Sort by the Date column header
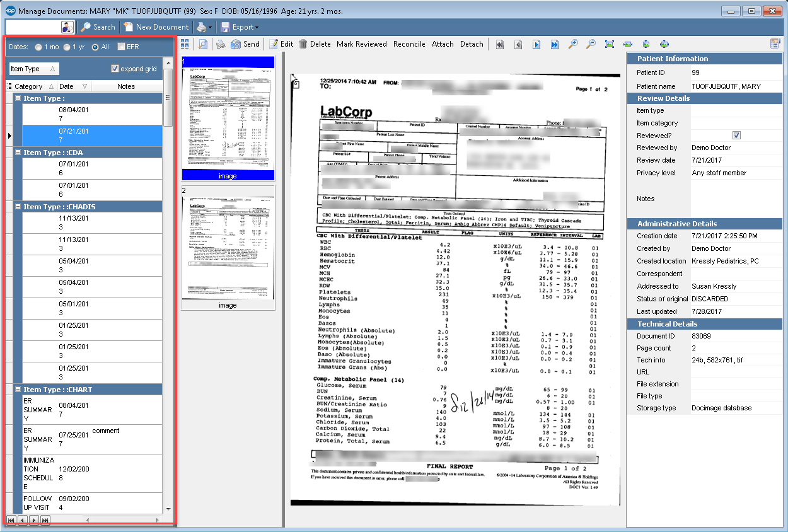Viewport: 788px width, 532px height. [73, 86]
